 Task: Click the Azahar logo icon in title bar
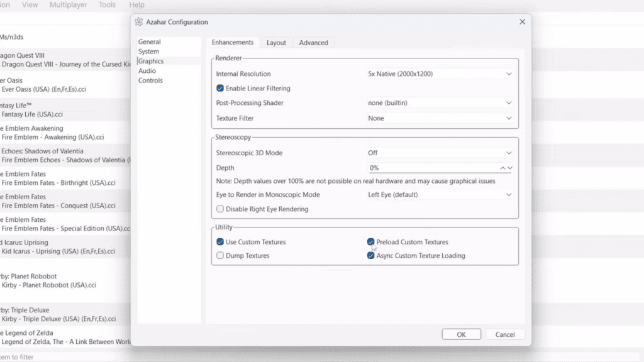139,22
